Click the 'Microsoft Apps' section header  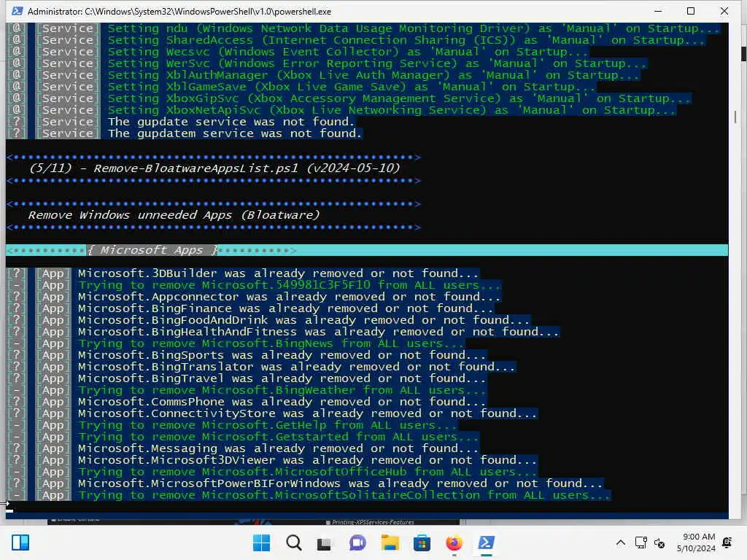click(152, 250)
